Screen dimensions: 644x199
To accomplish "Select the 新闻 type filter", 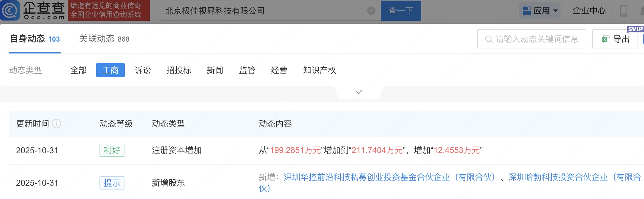I will tap(215, 70).
